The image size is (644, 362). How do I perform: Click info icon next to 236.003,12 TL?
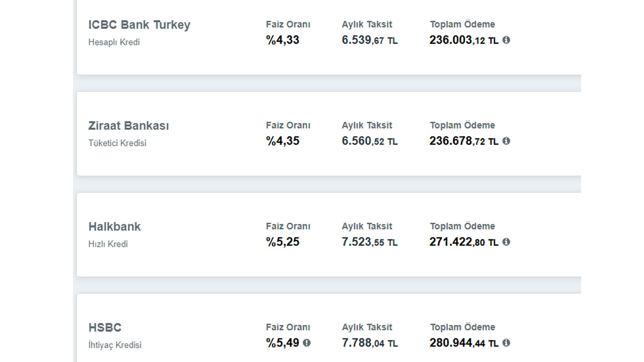click(506, 40)
